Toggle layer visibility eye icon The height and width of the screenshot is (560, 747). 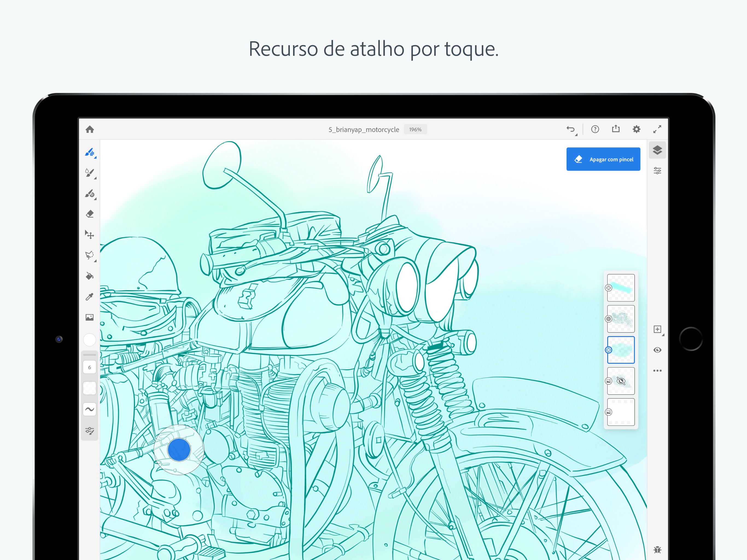(657, 350)
